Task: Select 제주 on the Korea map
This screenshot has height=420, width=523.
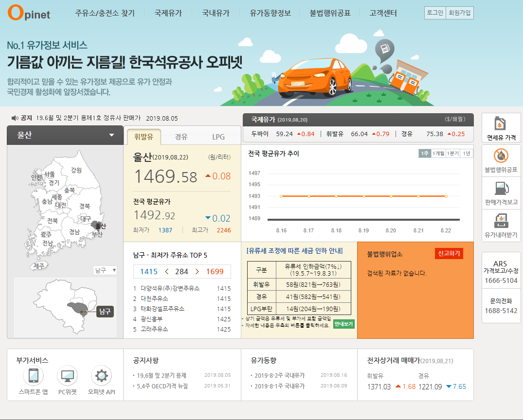Action: 39,266
